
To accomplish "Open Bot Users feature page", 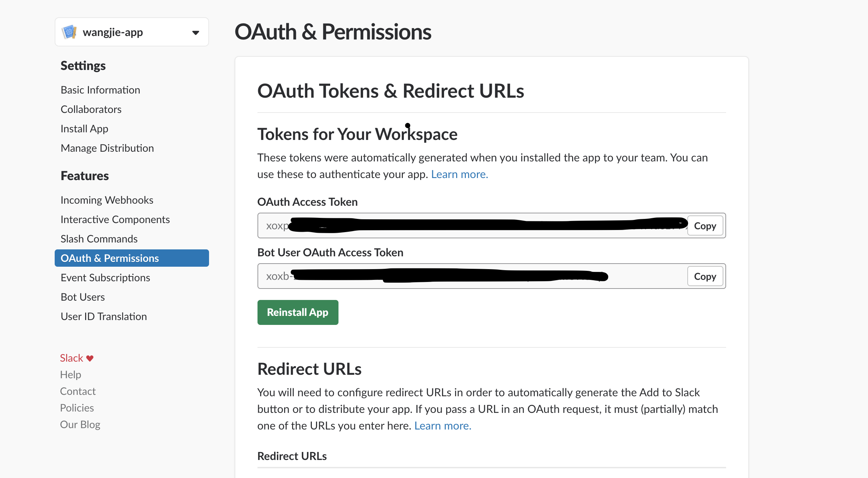I will tap(83, 297).
